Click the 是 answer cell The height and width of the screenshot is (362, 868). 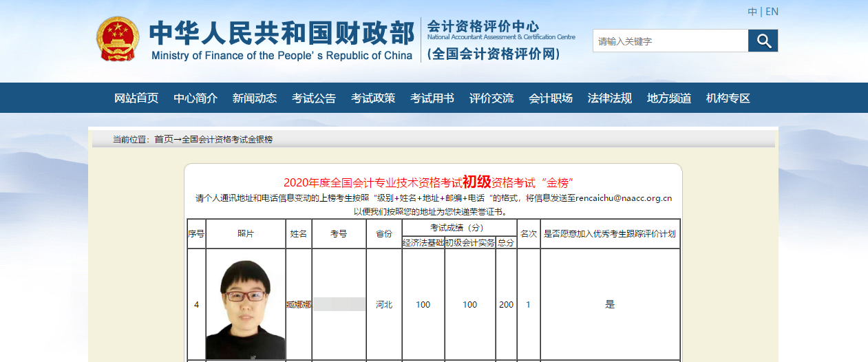[x=610, y=304]
